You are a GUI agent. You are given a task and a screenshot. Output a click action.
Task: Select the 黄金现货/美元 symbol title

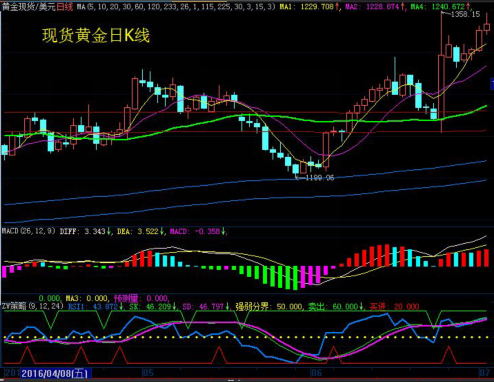29,6
